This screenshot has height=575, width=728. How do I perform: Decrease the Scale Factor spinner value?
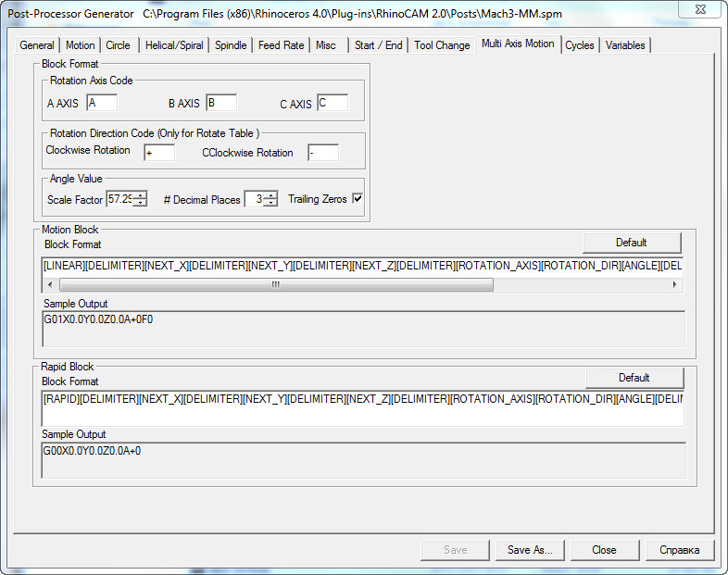coord(140,204)
